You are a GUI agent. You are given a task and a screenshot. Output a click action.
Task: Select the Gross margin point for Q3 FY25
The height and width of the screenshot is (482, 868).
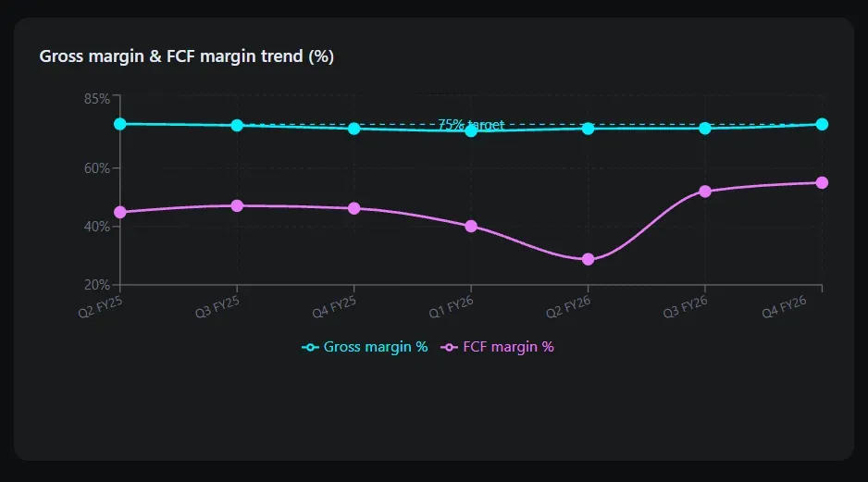pyautogui.click(x=237, y=125)
